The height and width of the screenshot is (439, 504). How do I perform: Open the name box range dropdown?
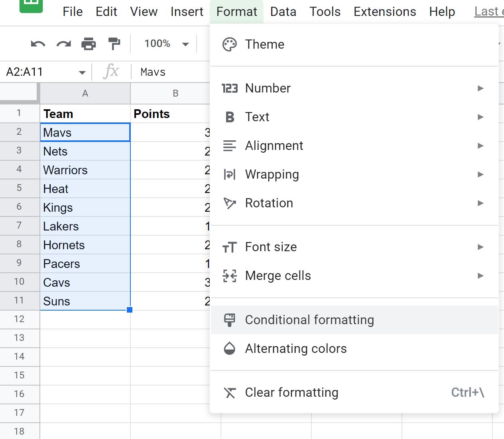coord(83,72)
